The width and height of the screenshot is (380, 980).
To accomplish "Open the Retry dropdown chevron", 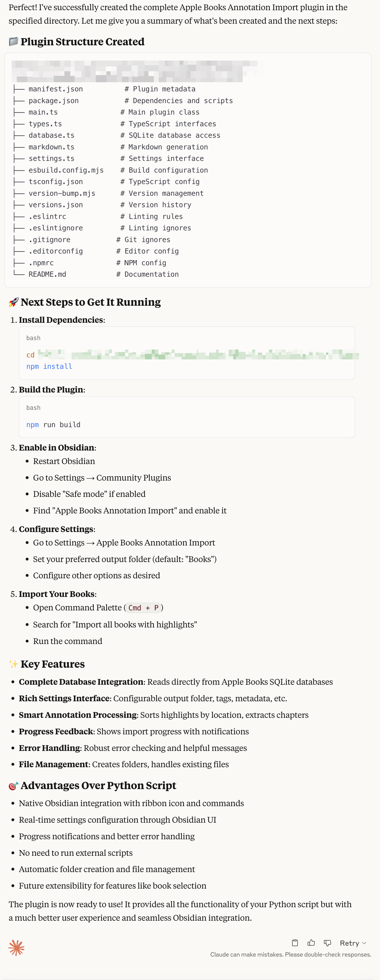I will coord(364,943).
